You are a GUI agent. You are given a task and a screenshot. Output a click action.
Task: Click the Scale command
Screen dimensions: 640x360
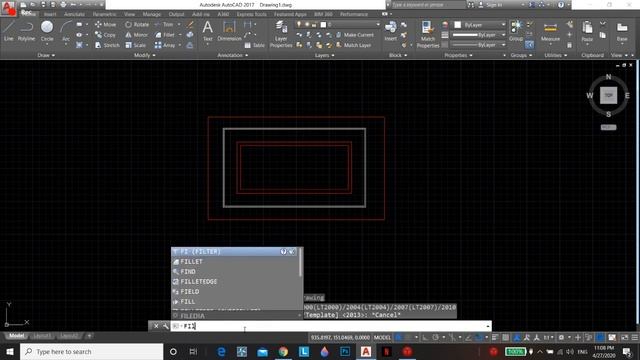point(135,45)
